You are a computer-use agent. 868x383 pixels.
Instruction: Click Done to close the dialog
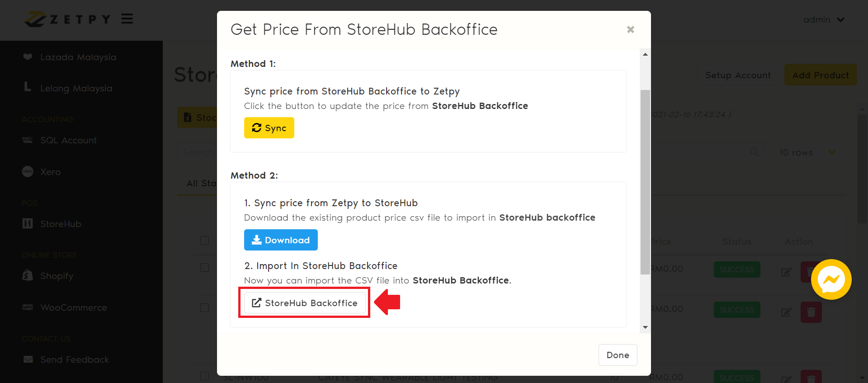618,355
